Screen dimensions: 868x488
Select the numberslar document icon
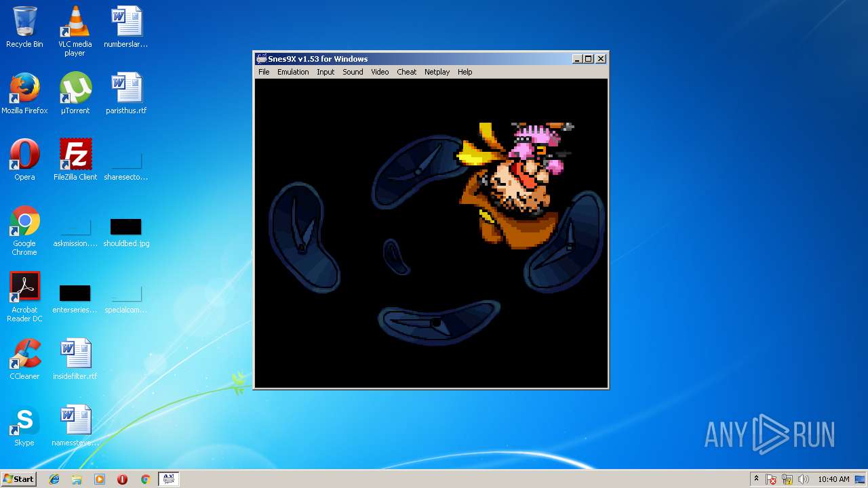tap(126, 27)
